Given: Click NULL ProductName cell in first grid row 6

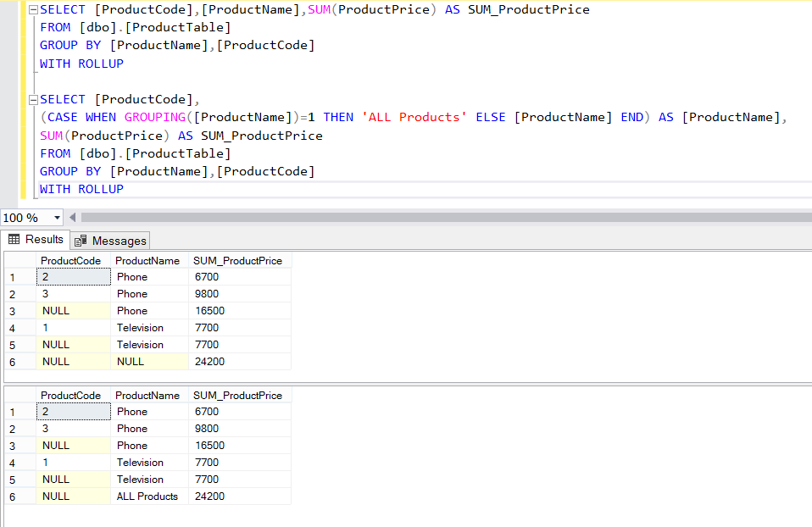Looking at the screenshot, I should 149,361.
